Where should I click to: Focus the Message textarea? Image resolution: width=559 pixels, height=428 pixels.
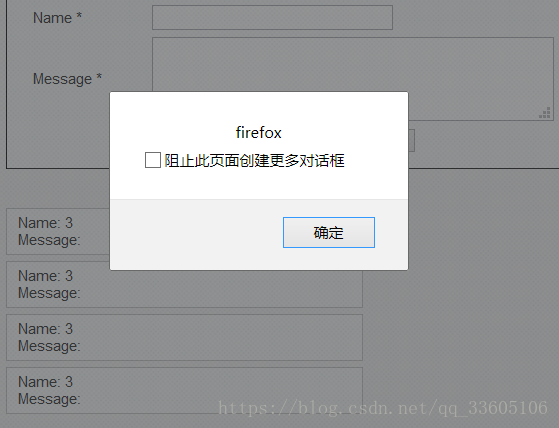[353, 79]
